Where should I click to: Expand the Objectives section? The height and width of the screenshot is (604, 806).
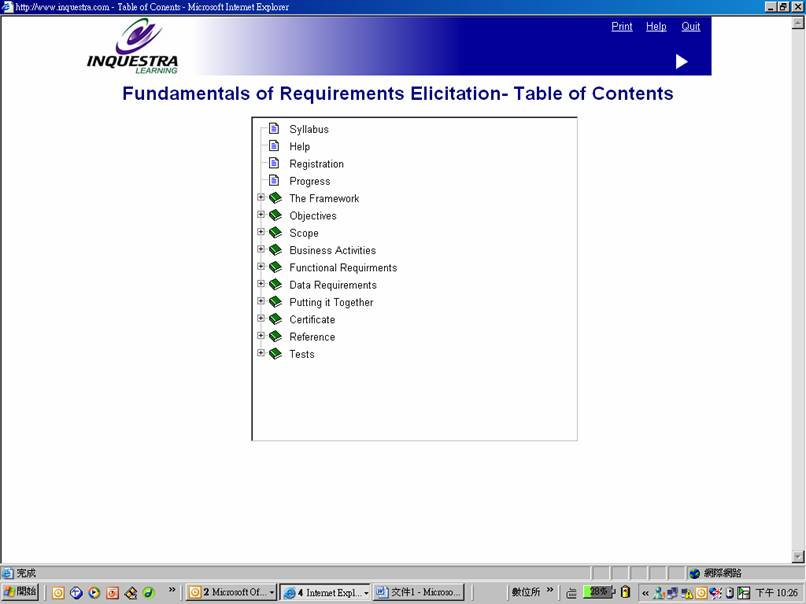click(261, 215)
